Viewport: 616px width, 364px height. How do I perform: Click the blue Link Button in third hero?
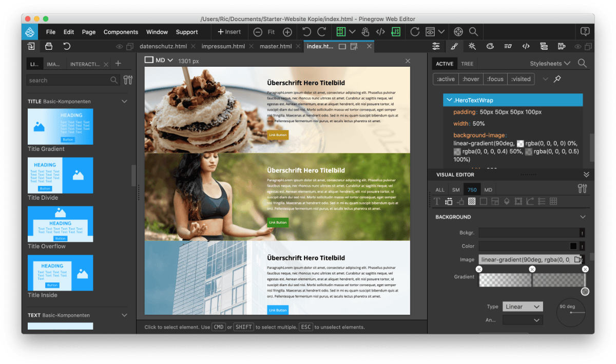click(278, 310)
